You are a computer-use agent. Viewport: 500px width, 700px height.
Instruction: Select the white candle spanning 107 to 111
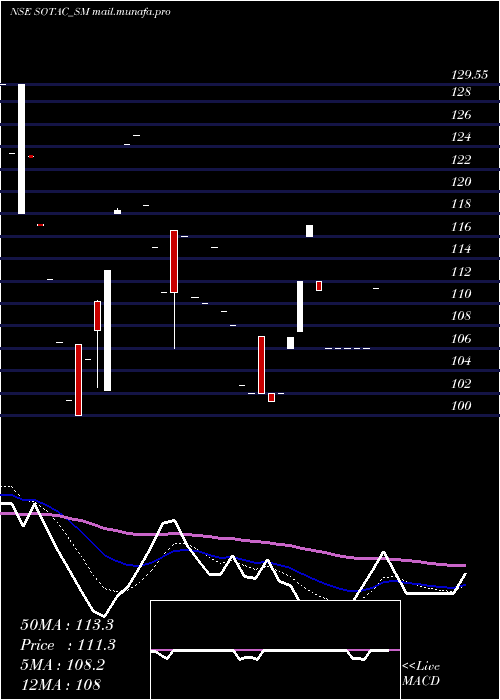point(300,306)
